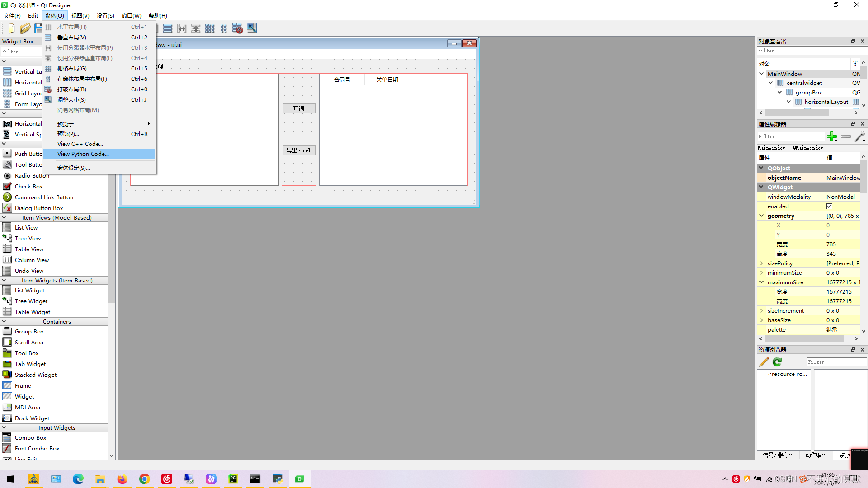Click the 查询 button on the form

point(298,108)
